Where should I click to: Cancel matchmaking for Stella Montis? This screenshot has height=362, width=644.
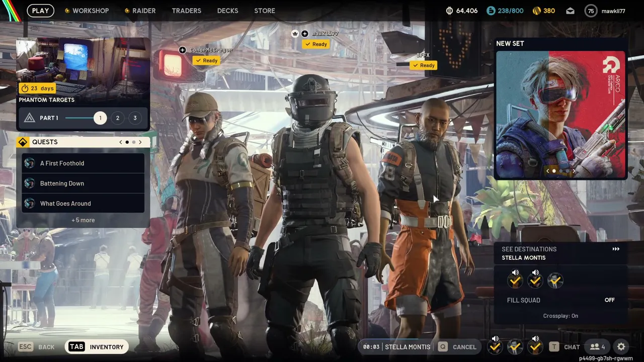click(457, 347)
